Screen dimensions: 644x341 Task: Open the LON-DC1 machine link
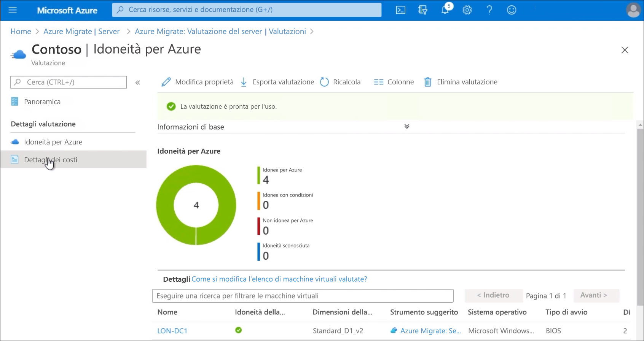(172, 331)
